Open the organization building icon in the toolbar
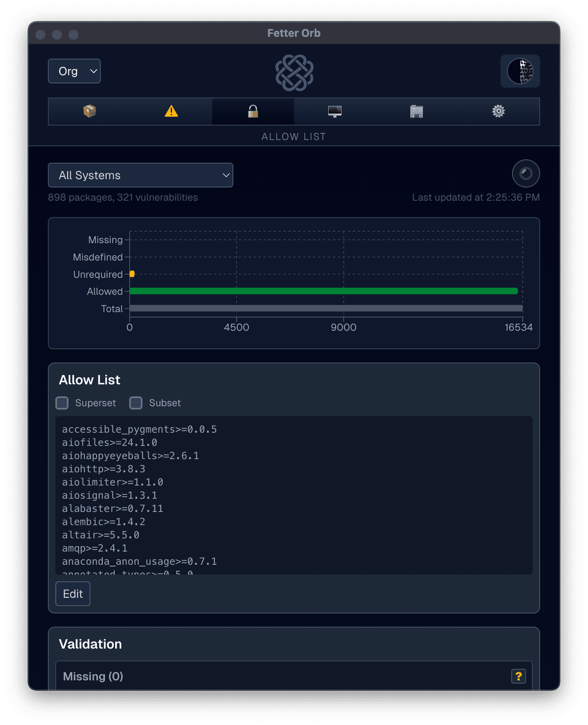 coord(416,111)
